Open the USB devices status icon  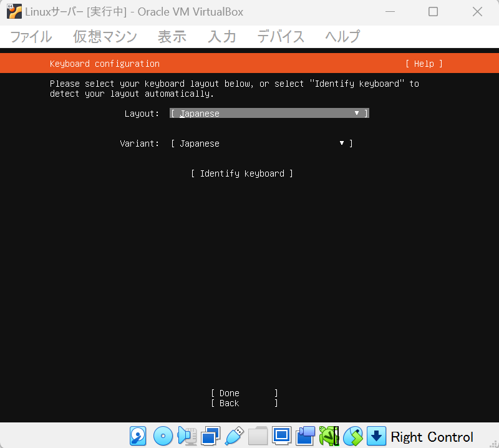(235, 436)
